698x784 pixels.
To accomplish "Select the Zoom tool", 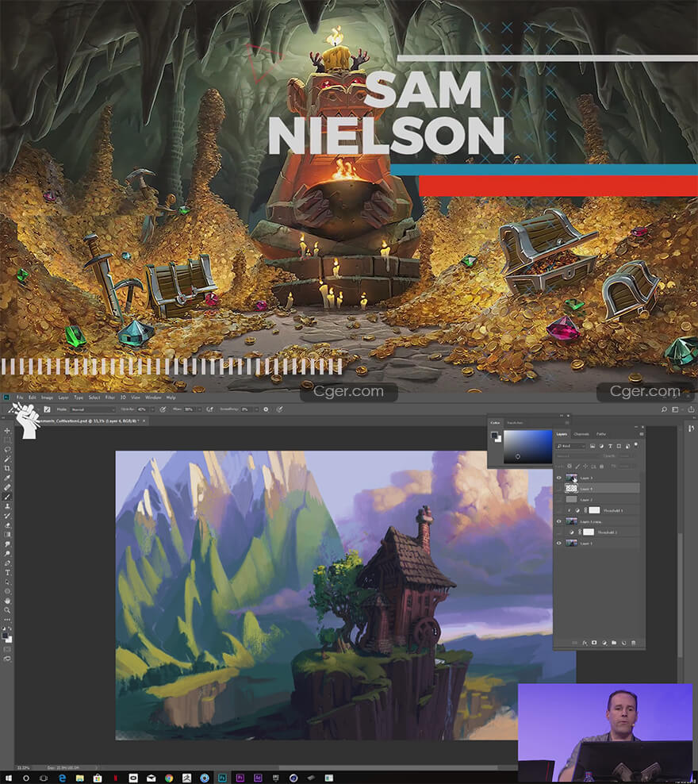I will [x=7, y=610].
